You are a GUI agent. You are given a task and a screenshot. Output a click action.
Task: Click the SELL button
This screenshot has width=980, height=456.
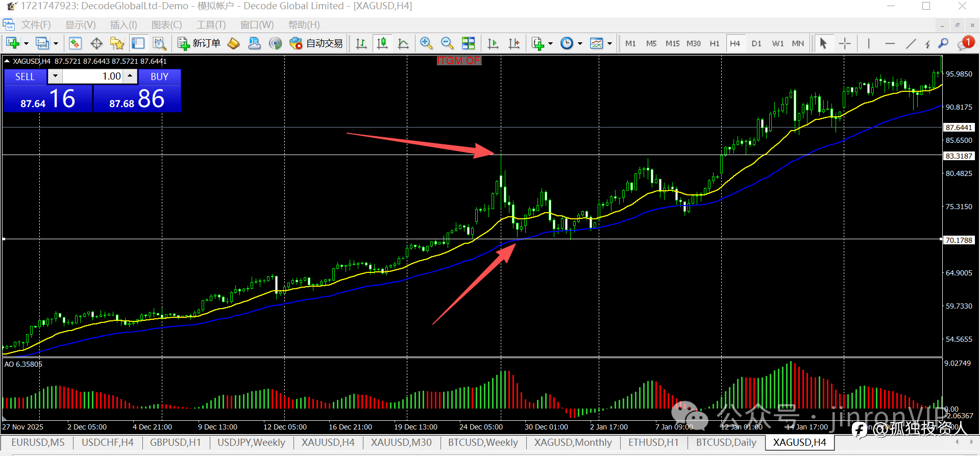tap(25, 77)
